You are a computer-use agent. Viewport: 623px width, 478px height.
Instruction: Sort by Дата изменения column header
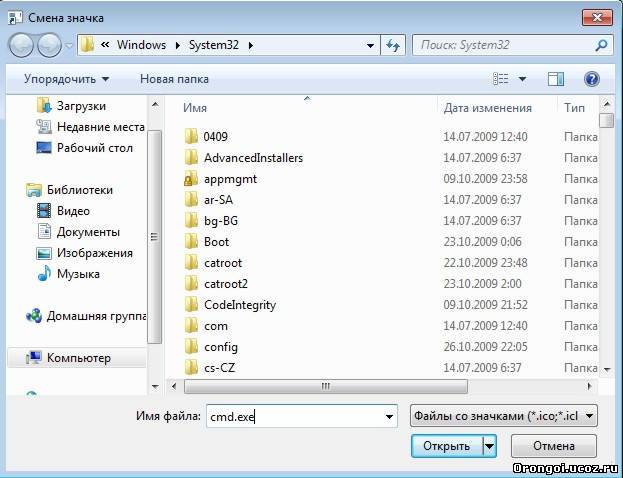pos(488,108)
